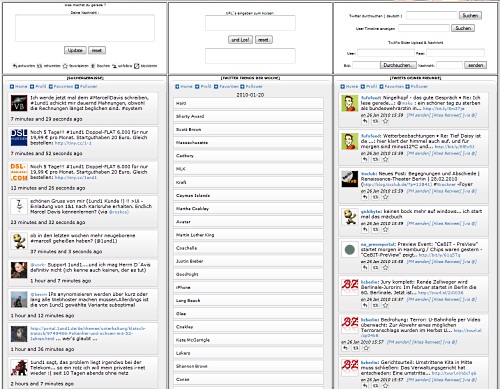Viewport: 500px width, 389px height.
Task: Click the antworten reply arrow icon in legend
Action: tap(15, 66)
